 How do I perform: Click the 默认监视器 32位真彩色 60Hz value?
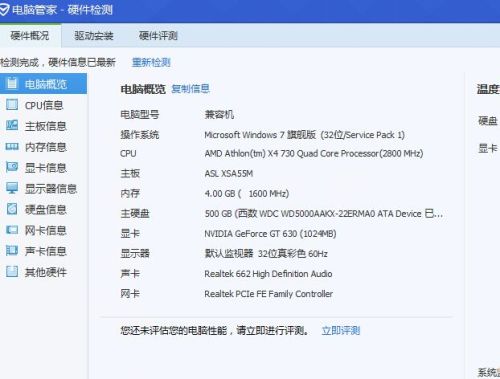(266, 254)
